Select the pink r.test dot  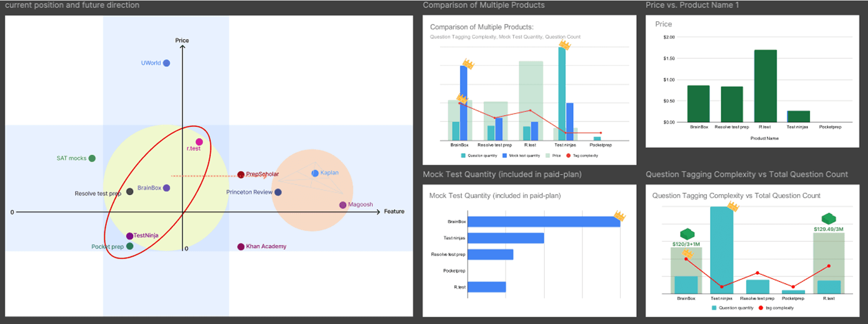coord(199,142)
